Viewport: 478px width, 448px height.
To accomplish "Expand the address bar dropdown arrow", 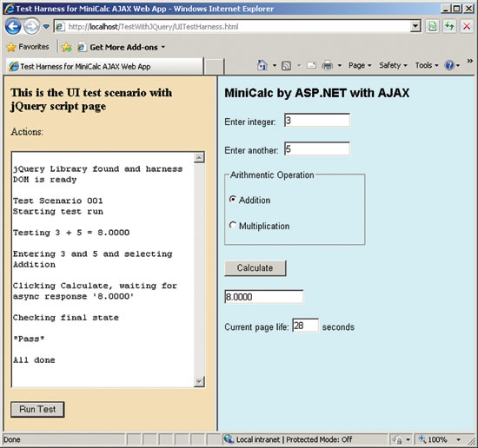I will click(x=415, y=27).
